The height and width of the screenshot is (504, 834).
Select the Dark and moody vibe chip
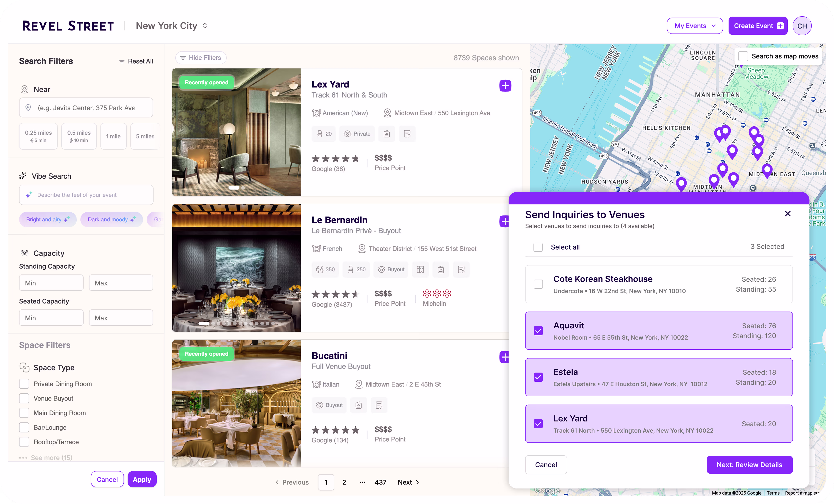(111, 219)
